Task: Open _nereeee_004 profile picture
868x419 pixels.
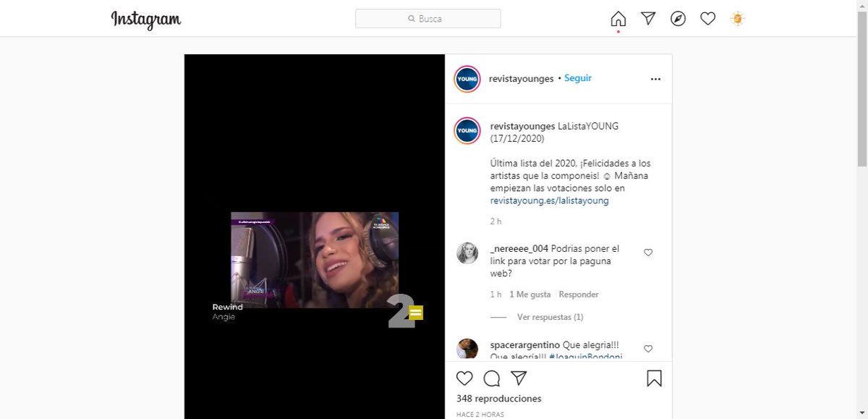Action: point(467,253)
